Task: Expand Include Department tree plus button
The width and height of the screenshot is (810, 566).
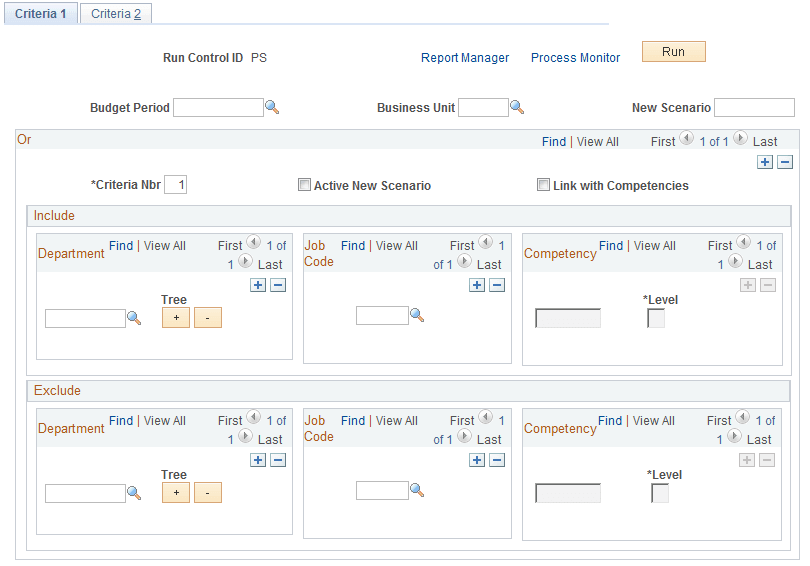Action: (175, 318)
